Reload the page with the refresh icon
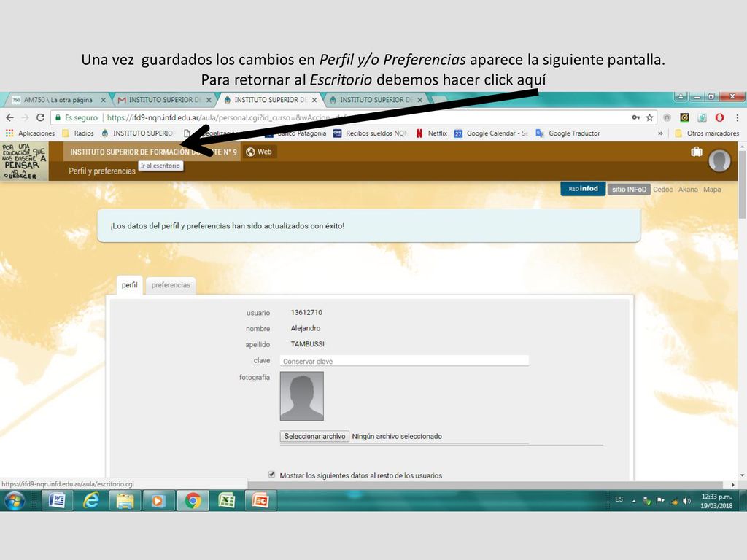Viewport: 747px width, 560px height. coord(41,117)
